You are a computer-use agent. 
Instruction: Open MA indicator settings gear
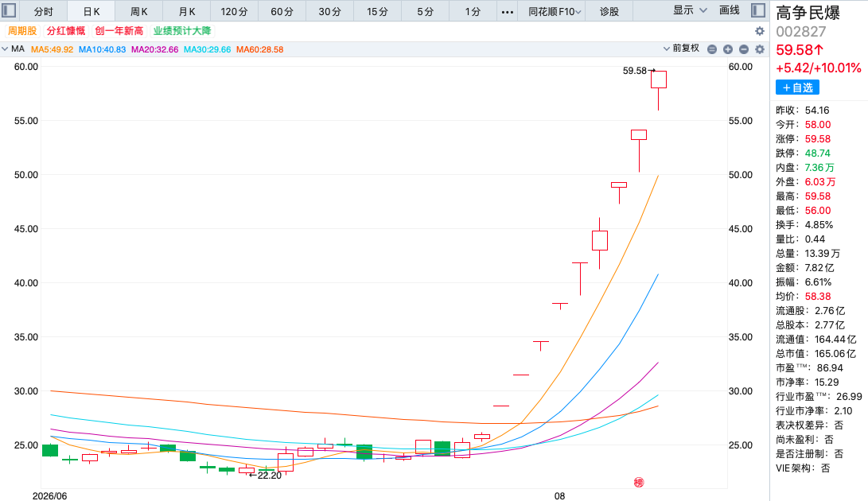[760, 49]
